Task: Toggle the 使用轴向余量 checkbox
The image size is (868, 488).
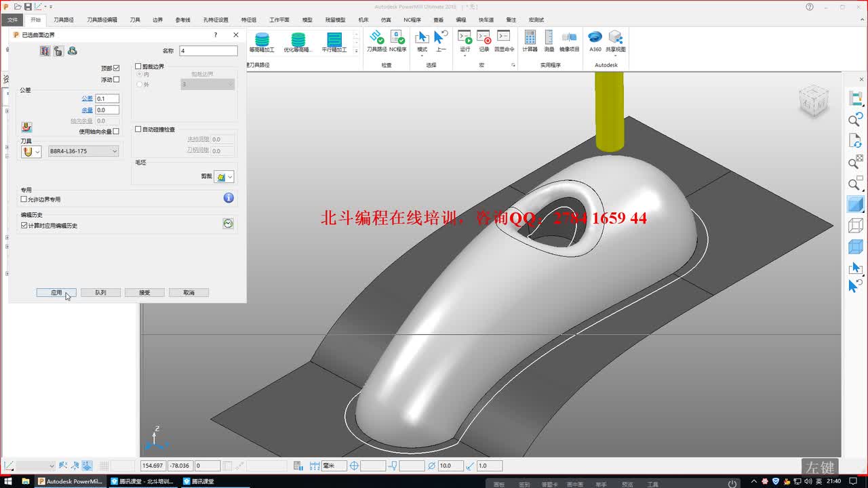Action: [x=117, y=131]
